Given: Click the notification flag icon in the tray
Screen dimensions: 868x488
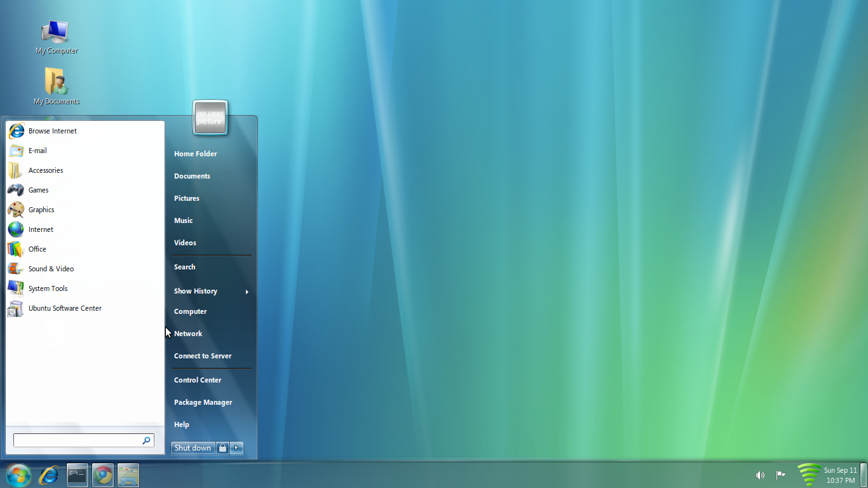Looking at the screenshot, I should 780,475.
